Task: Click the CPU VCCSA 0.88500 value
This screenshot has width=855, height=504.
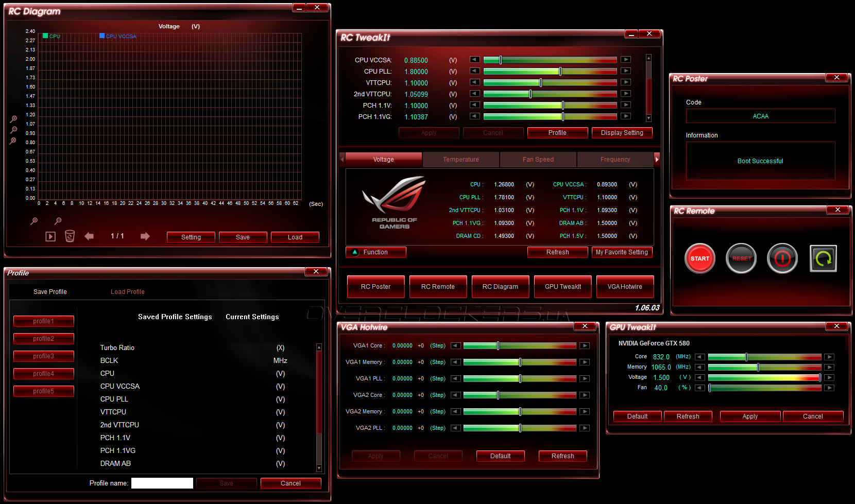Action: click(416, 60)
